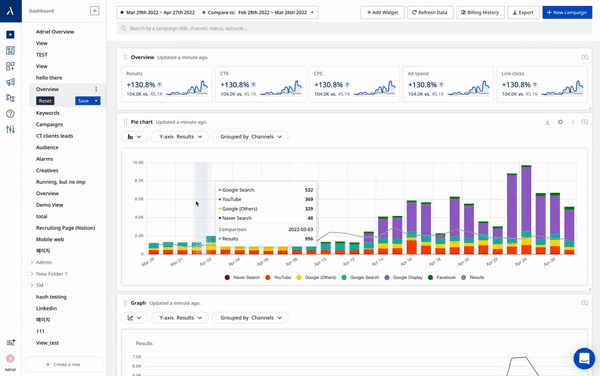Click the three-dot menu beside Overview
Screen dimensions: 600x376
click(96, 89)
